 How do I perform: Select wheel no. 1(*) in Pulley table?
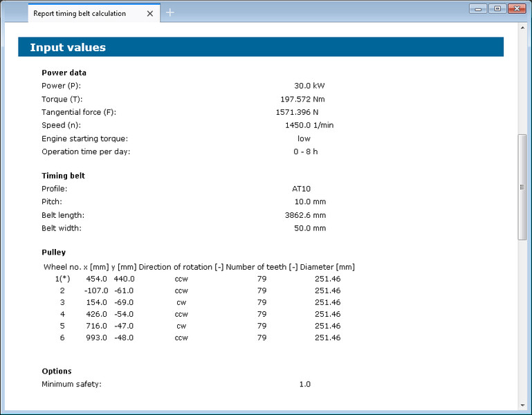click(62, 279)
